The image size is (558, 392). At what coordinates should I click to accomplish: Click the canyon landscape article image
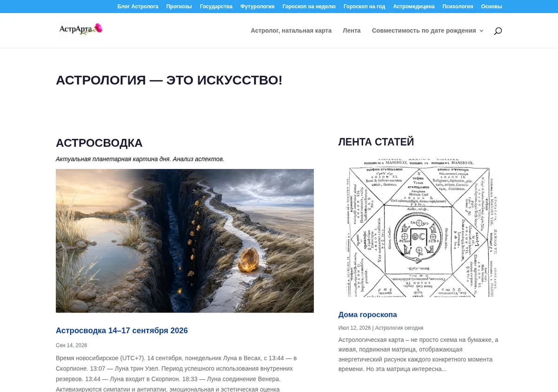[185, 241]
